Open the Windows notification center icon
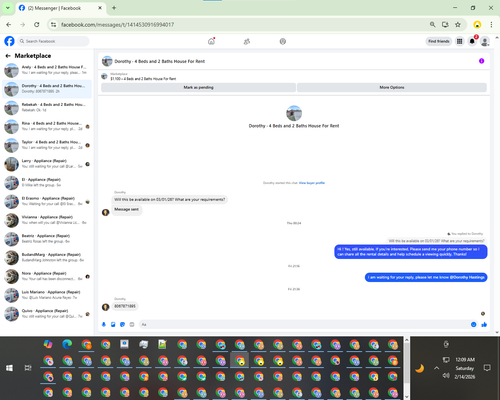Viewport: 500px width, 400px height. pos(487,368)
